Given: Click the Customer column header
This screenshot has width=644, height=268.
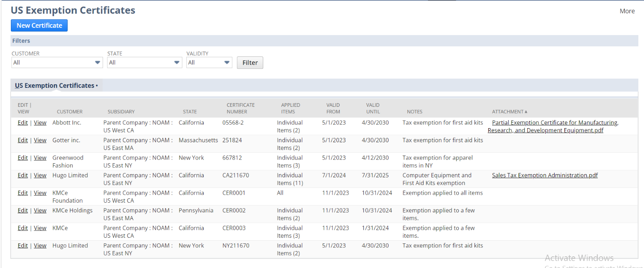Looking at the screenshot, I should (70, 112).
